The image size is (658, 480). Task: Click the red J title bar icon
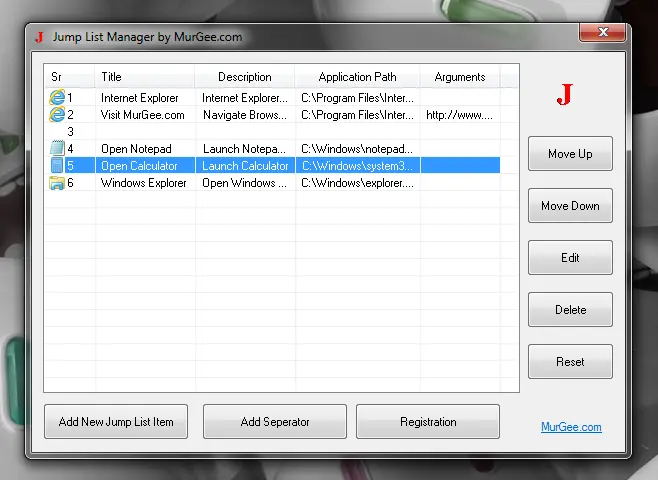39,37
